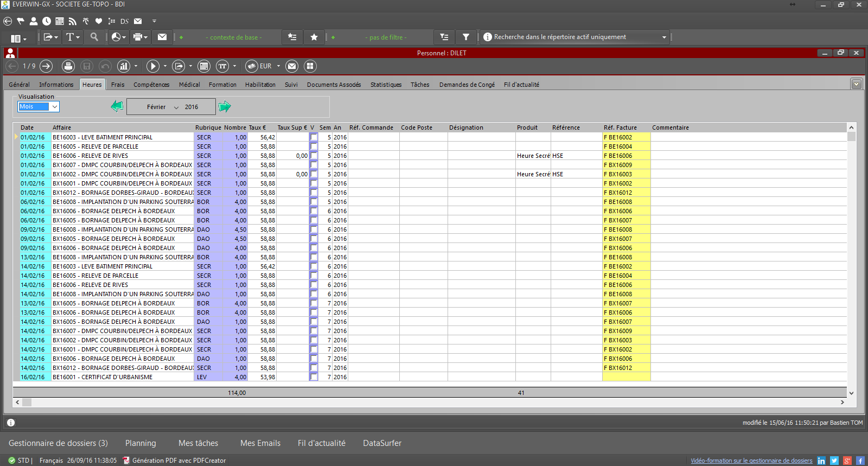Viewport: 868px width, 466px height.
Task: Click the round print button in record toolbar
Action: click(68, 66)
